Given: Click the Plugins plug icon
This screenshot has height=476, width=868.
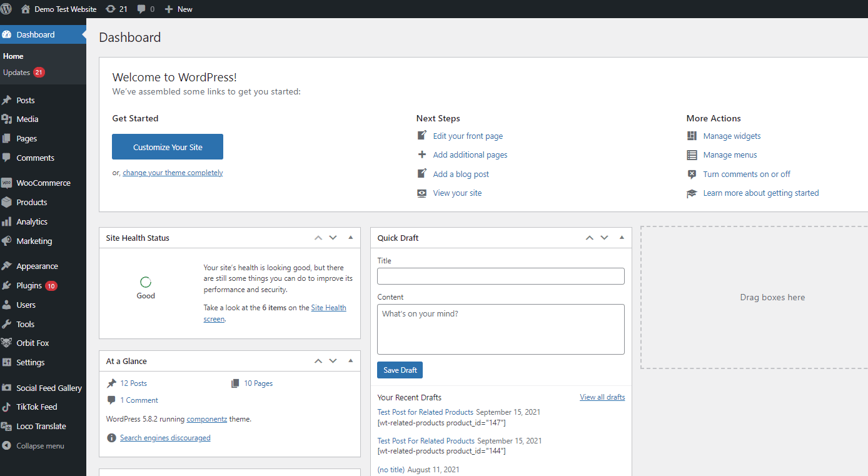Looking at the screenshot, I should pos(7,285).
